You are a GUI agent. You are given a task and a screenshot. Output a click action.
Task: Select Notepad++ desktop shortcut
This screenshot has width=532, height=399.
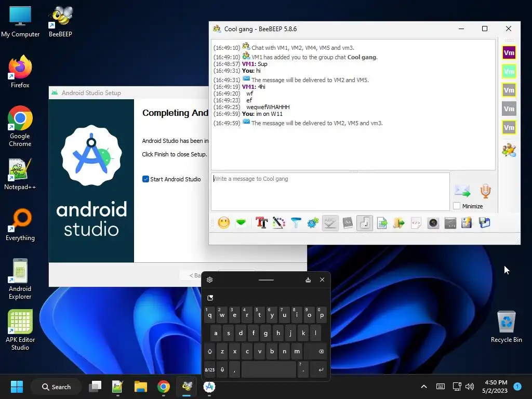pos(20,174)
